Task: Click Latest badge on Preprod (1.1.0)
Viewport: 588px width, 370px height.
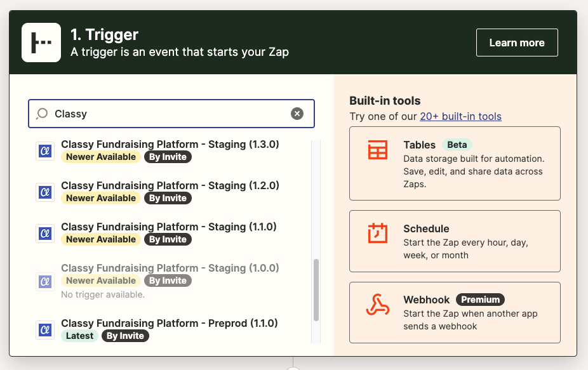Action: (x=79, y=336)
